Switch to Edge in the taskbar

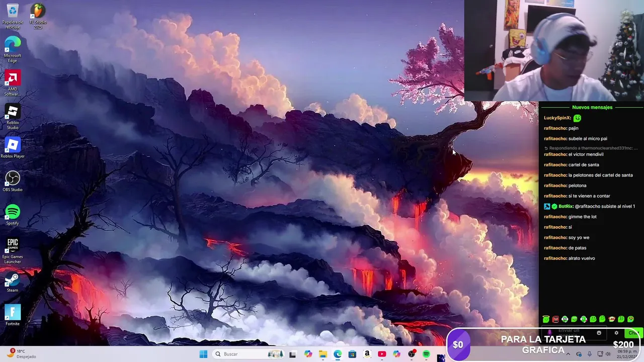click(x=338, y=354)
